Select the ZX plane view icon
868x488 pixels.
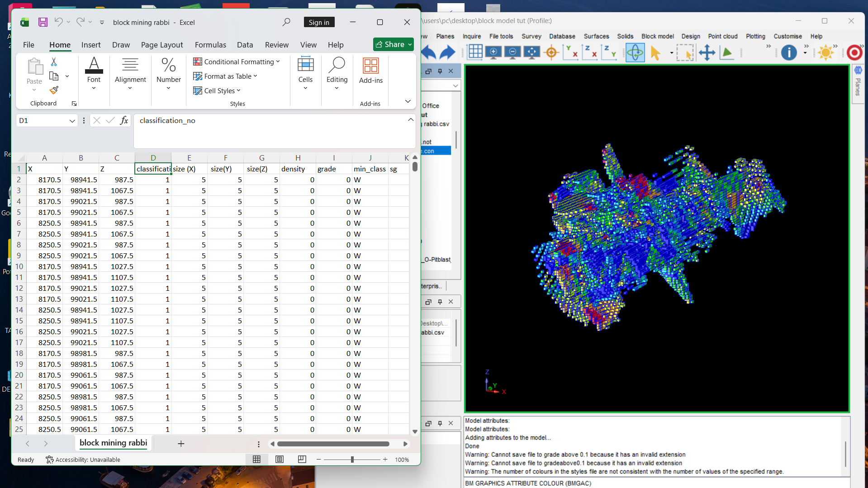point(590,52)
